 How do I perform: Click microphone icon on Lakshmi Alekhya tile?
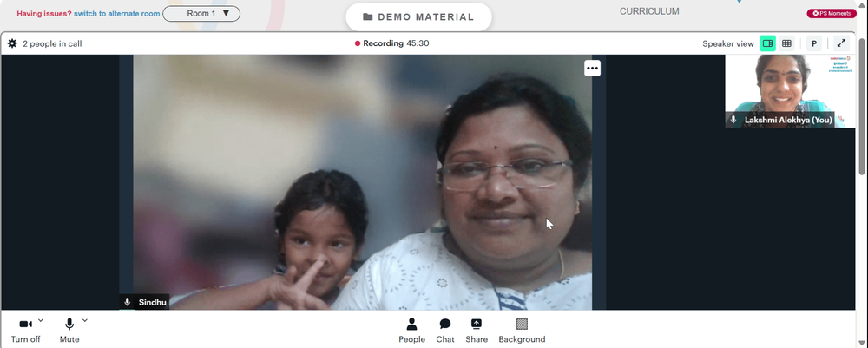pyautogui.click(x=733, y=120)
